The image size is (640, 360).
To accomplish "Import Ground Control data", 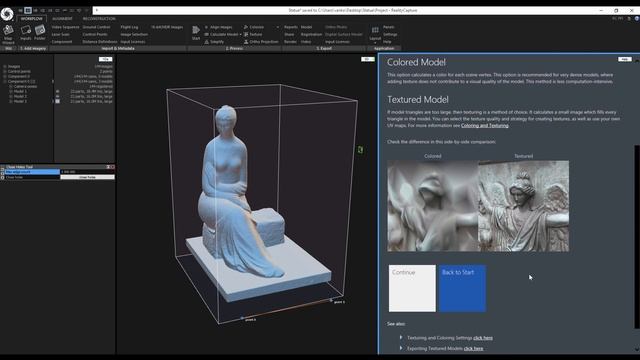I will (x=96, y=27).
